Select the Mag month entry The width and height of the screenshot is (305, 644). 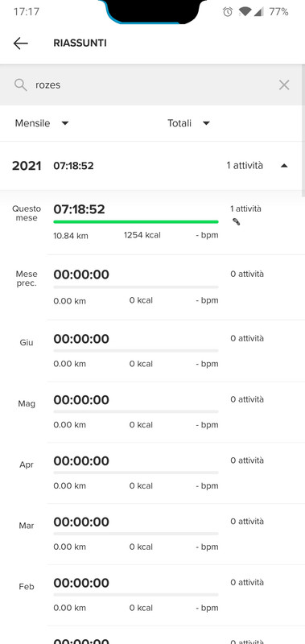[152, 412]
